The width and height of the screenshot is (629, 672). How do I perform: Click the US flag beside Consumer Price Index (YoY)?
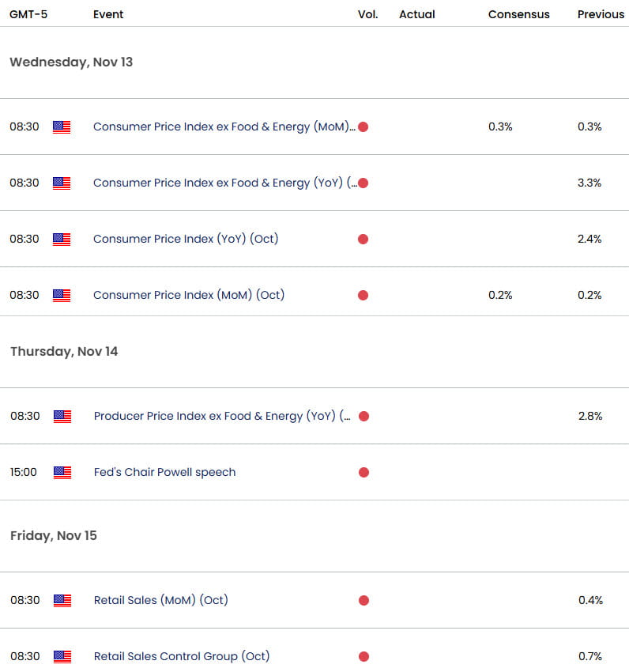tap(62, 239)
